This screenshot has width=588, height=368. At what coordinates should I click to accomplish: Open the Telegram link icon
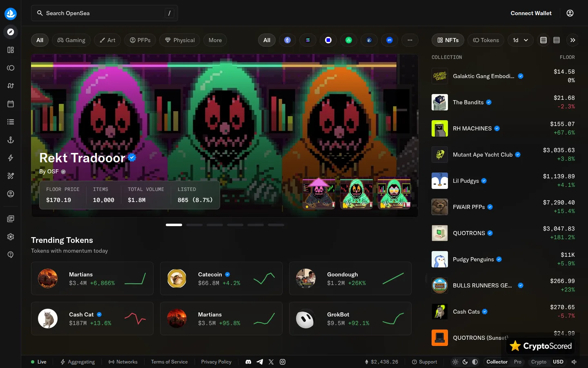click(260, 362)
